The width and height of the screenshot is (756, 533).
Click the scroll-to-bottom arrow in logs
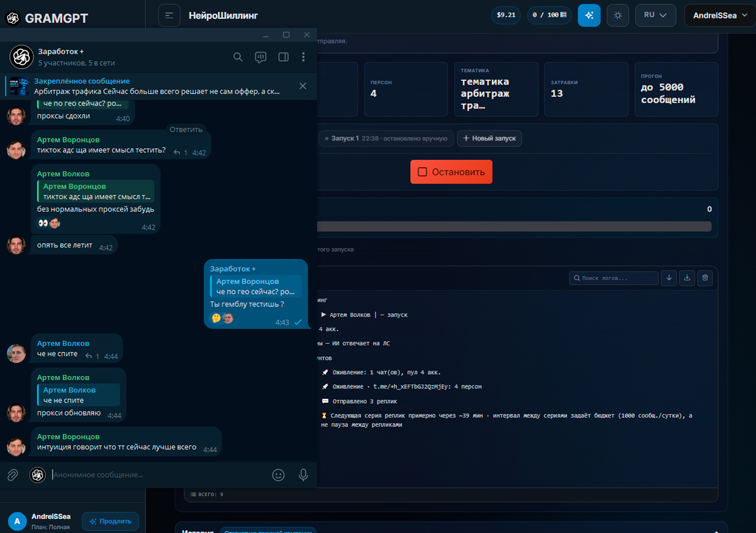(x=669, y=278)
